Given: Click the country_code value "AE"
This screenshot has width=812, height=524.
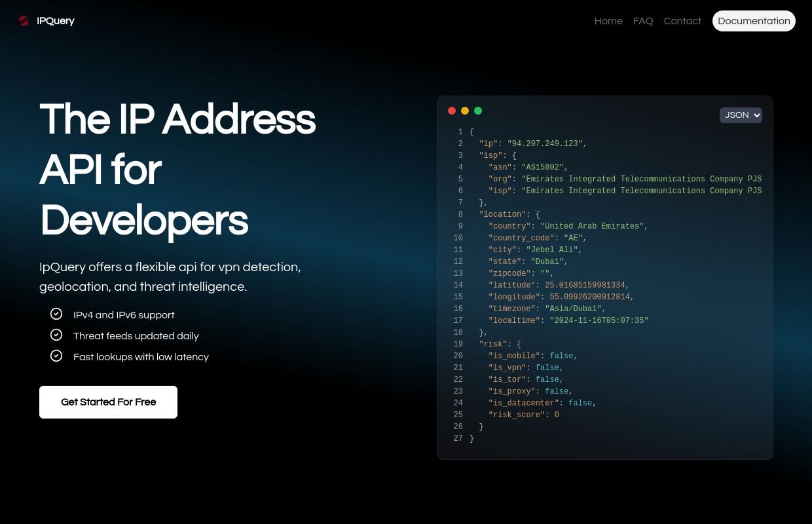Looking at the screenshot, I should pyautogui.click(x=573, y=238).
